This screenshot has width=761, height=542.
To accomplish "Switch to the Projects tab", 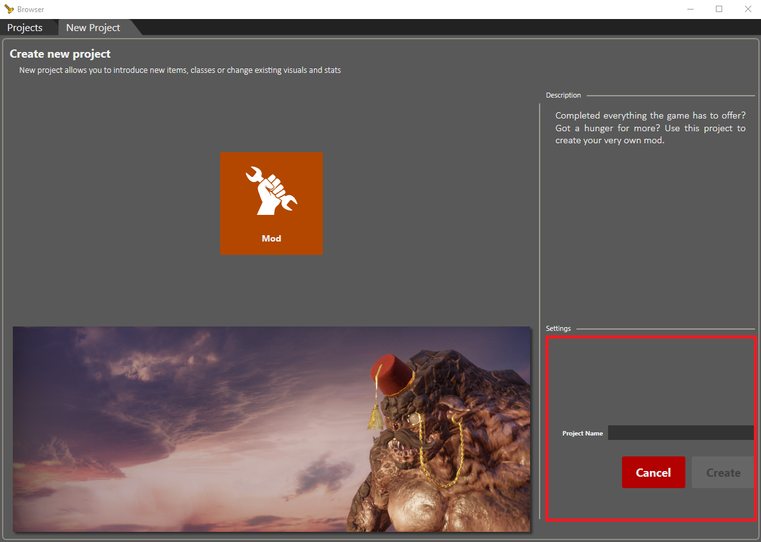I will 26,28.
